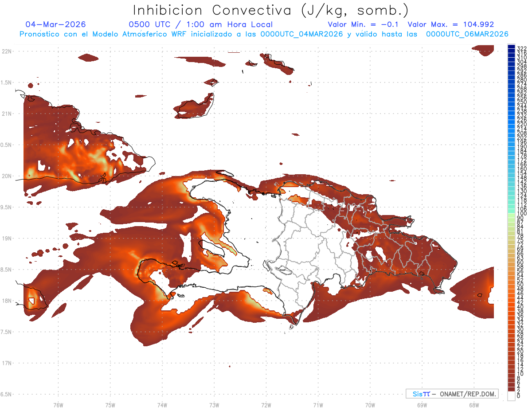Click the darkest navy swatch at the colorbar top

coord(511,47)
